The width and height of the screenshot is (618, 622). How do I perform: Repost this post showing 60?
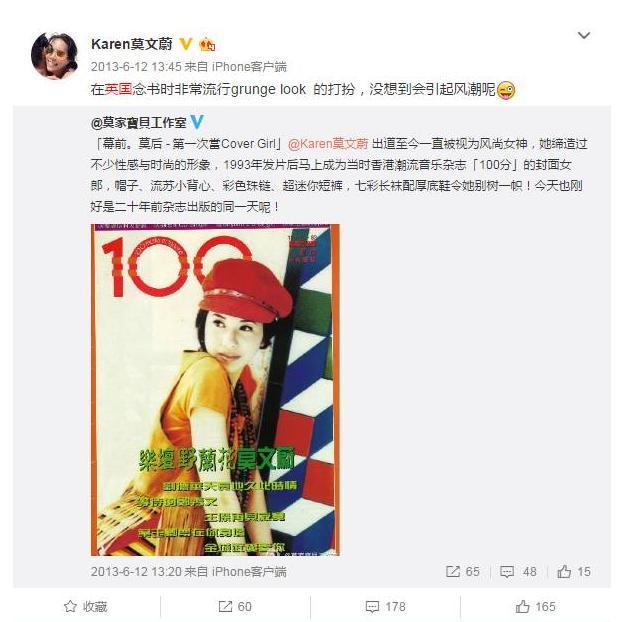235,607
